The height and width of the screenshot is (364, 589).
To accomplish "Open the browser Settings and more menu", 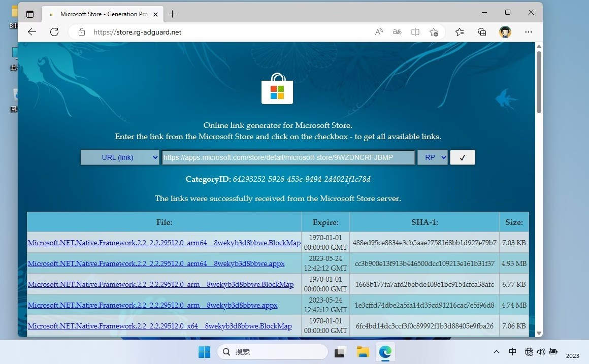I will pos(528,31).
